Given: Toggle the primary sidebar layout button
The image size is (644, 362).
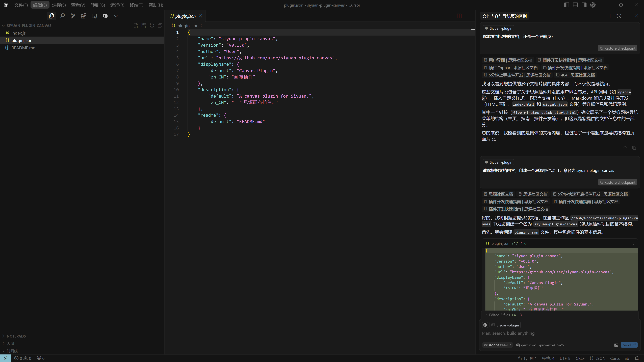Looking at the screenshot, I should [x=566, y=5].
